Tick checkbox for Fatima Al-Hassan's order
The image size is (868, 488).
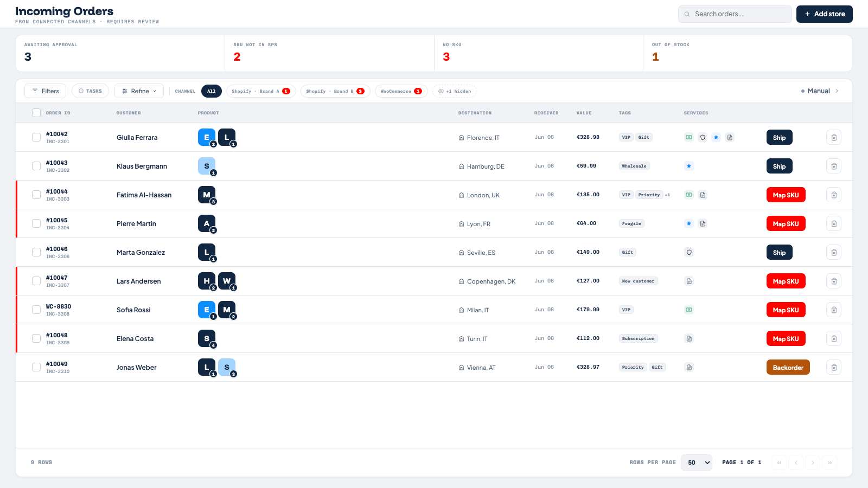[36, 195]
